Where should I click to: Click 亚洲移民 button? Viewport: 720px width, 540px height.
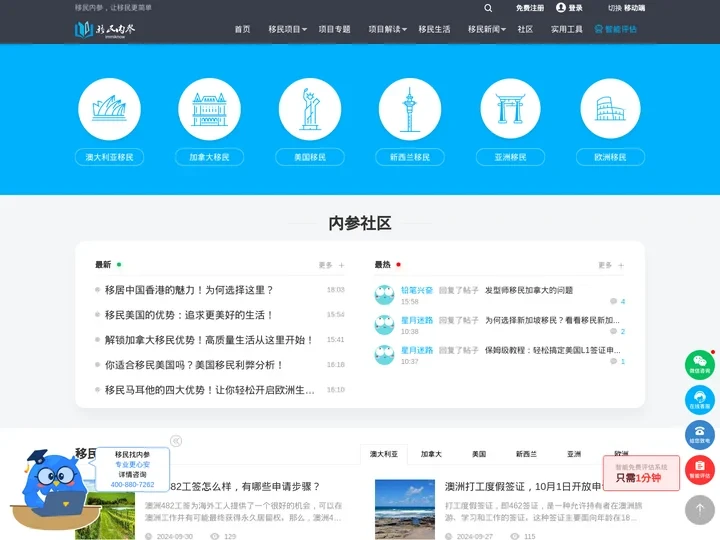coord(510,157)
